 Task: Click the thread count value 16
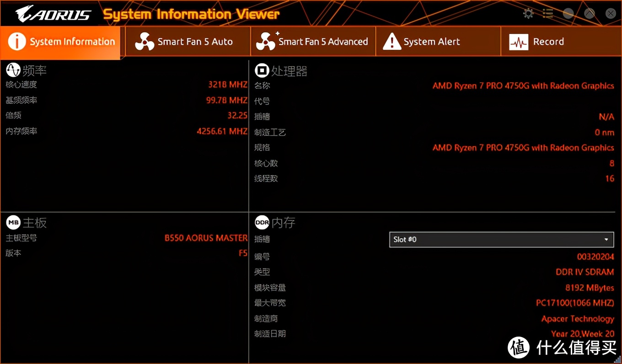[610, 178]
